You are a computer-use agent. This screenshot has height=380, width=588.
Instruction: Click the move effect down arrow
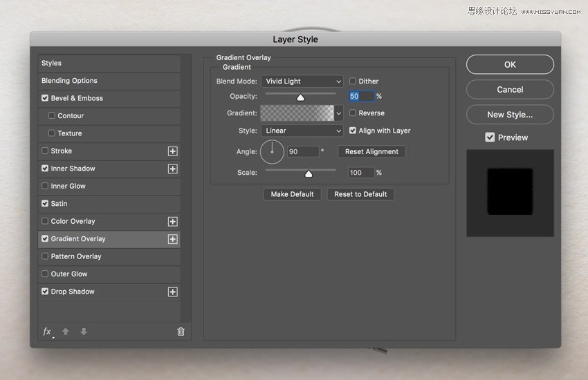(84, 332)
